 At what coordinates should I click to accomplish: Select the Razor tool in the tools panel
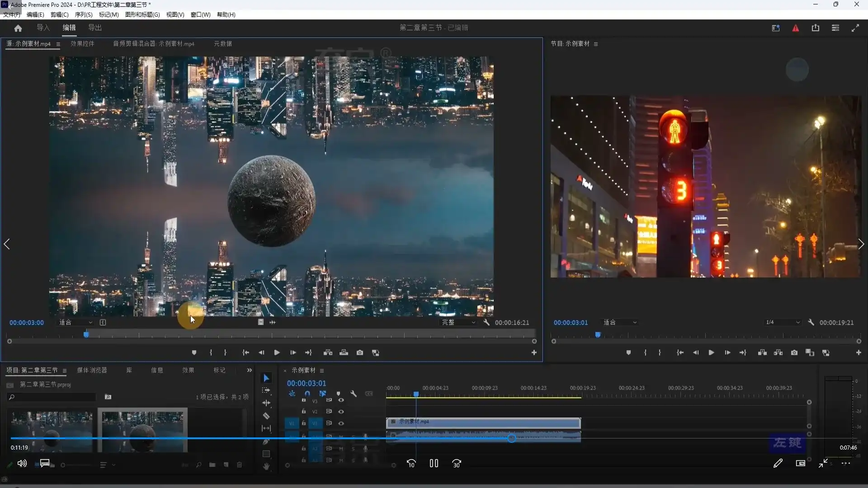point(266,416)
